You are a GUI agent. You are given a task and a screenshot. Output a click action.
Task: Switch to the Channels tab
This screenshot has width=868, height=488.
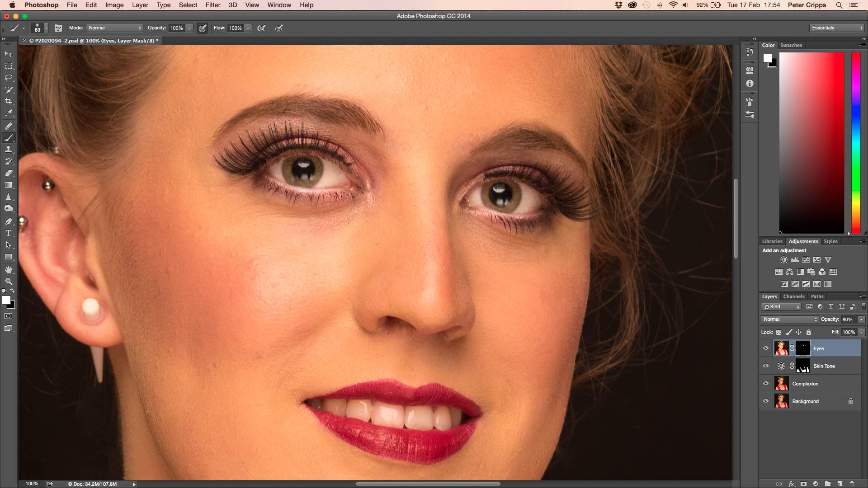point(794,296)
